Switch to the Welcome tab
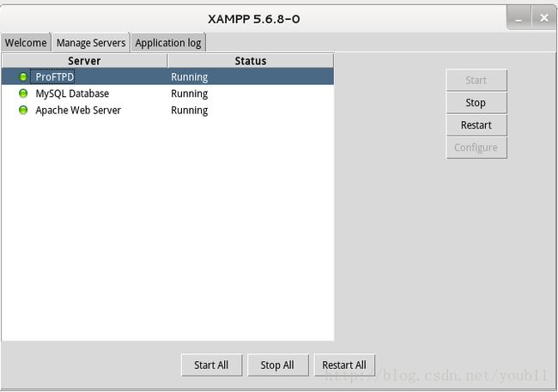The width and height of the screenshot is (558, 392). (26, 43)
